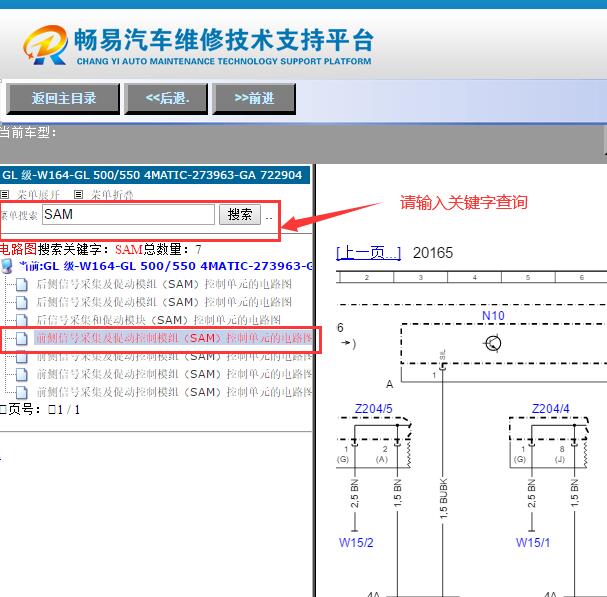Open the 当前:GL 级-W164-GL 500/550 root tree node

(166, 266)
